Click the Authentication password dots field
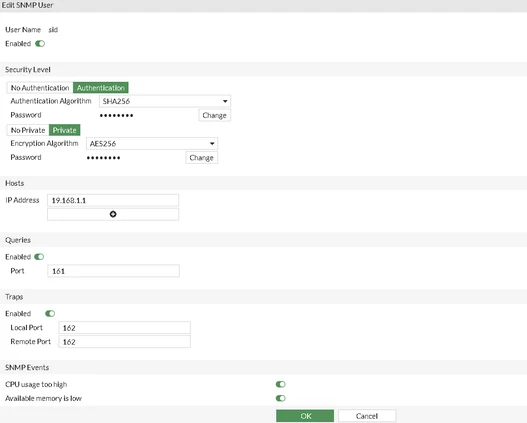The image size is (527, 423). 116,115
